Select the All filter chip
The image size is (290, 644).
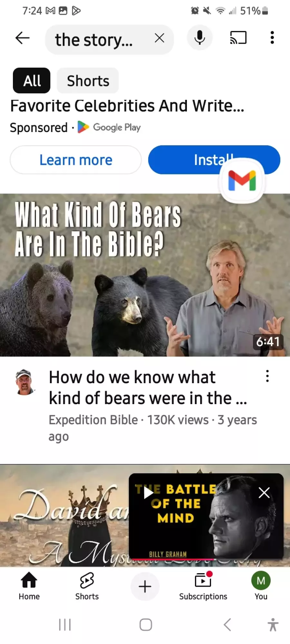32,80
